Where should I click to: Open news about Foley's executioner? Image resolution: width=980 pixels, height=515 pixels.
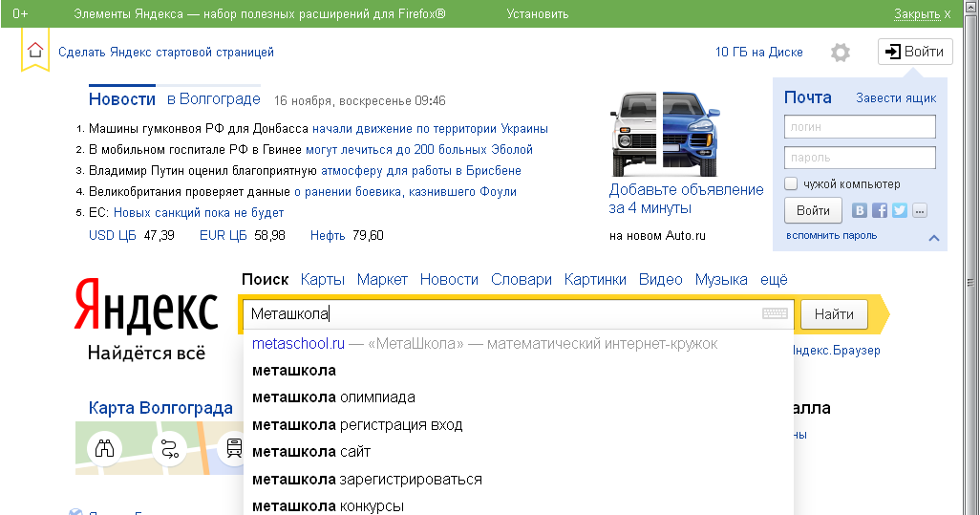(x=405, y=191)
